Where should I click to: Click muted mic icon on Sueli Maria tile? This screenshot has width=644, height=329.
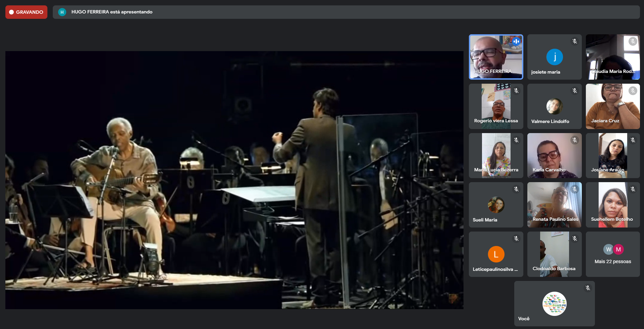click(x=516, y=189)
